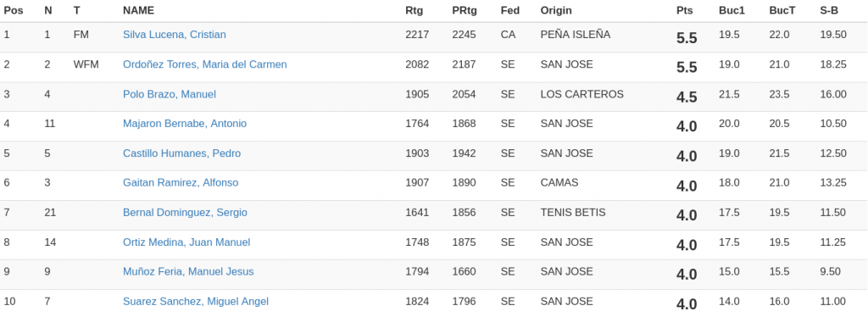Open Suarez Sanchez, Miguel Angel link
The height and width of the screenshot is (317, 868).
(x=196, y=302)
